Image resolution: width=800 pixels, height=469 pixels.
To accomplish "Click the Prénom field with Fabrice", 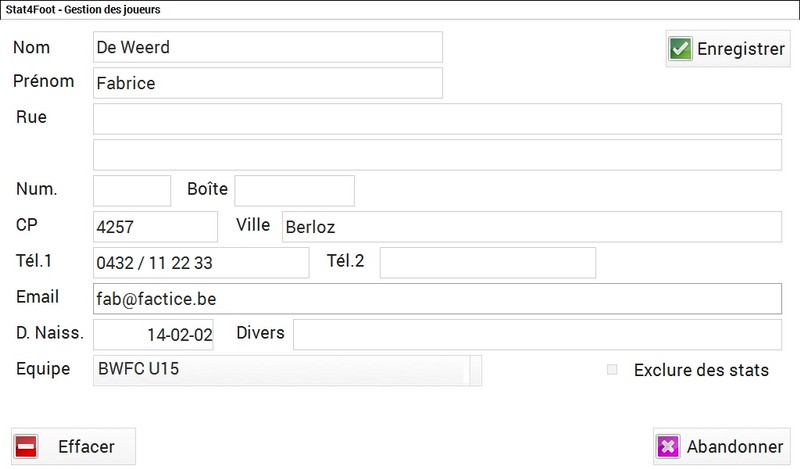I will [x=268, y=83].
